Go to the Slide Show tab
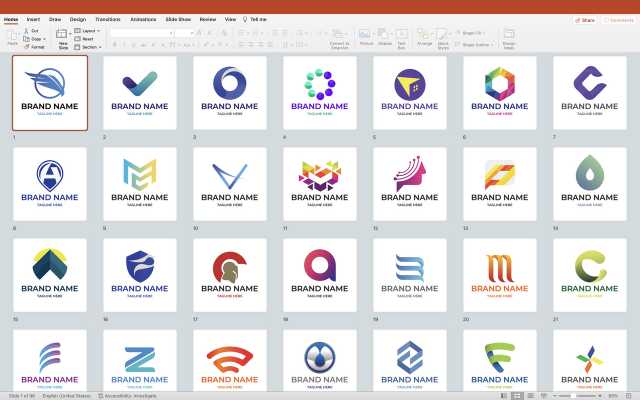This screenshot has height=400, width=640. [179, 19]
